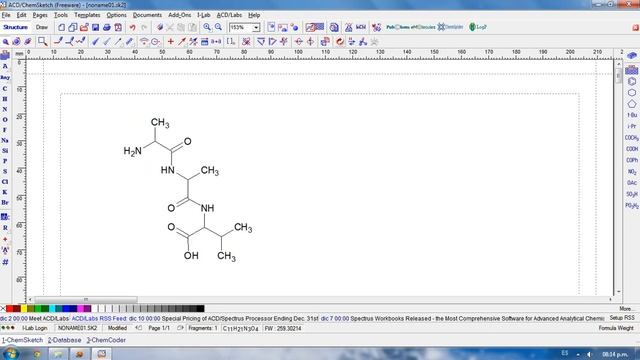Click the Clean Structure red swirl icon
This screenshot has height=360, width=640.
[x=340, y=41]
